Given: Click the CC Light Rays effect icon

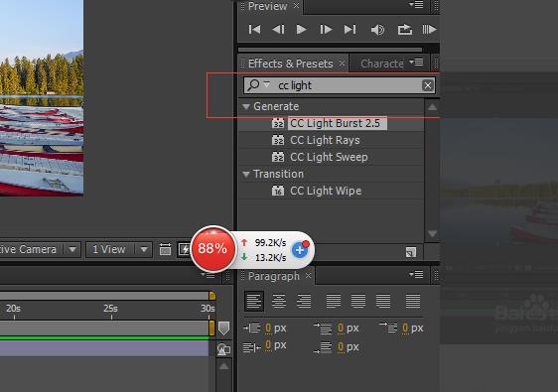Looking at the screenshot, I should (x=278, y=140).
